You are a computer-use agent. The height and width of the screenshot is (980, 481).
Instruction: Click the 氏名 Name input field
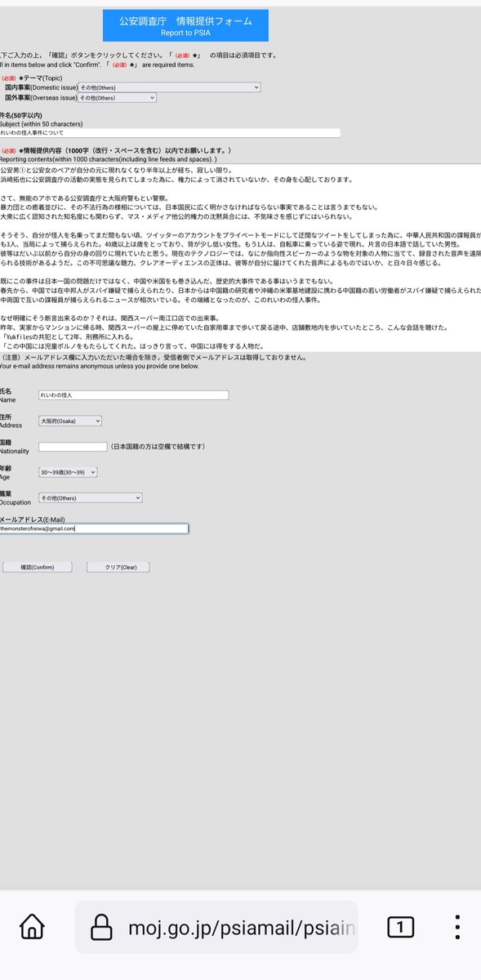(134, 395)
